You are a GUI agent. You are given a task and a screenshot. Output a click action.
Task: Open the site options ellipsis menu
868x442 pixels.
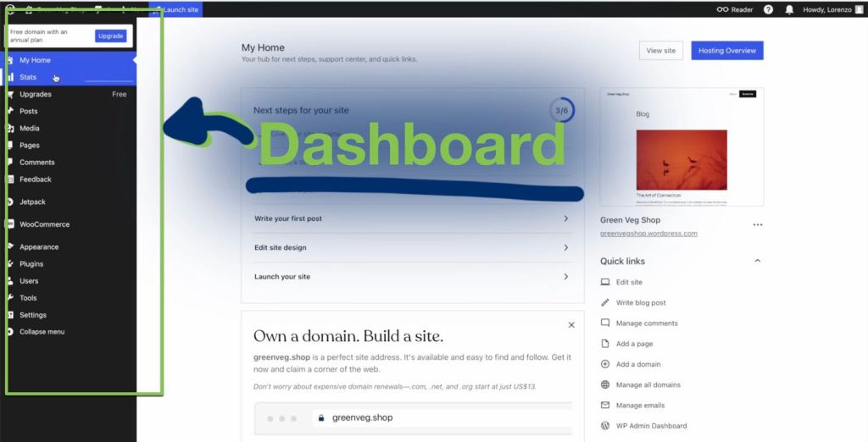point(757,224)
